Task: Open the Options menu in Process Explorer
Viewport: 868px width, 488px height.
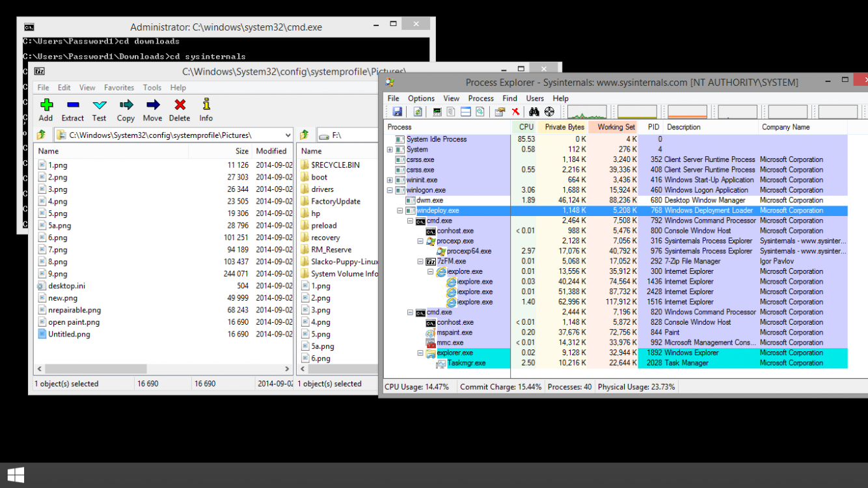Action: pyautogui.click(x=421, y=98)
